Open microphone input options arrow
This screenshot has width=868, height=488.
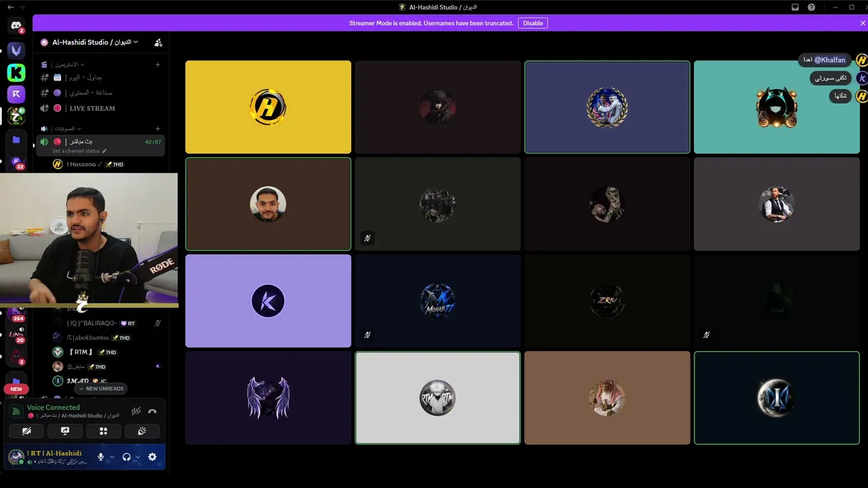coord(112,457)
